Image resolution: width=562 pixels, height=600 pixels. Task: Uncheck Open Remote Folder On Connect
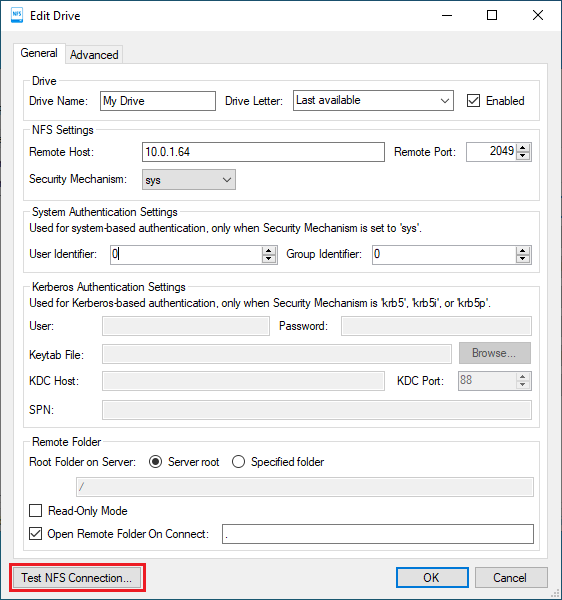point(36,533)
